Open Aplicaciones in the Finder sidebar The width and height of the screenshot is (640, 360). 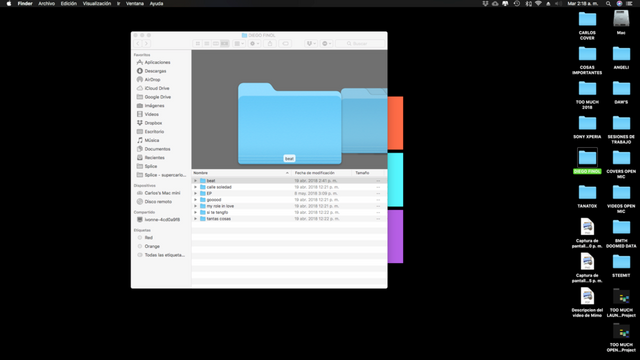coord(157,62)
